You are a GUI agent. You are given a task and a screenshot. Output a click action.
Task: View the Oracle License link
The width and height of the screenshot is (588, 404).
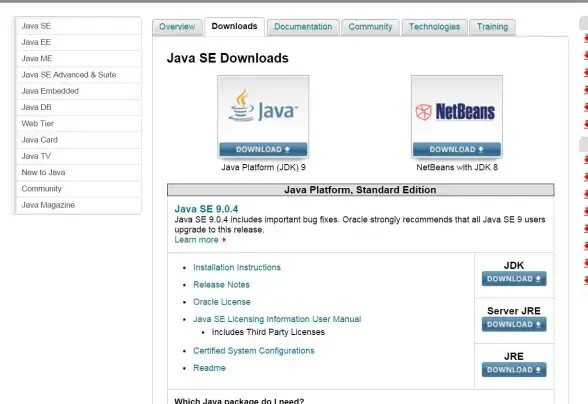click(222, 302)
